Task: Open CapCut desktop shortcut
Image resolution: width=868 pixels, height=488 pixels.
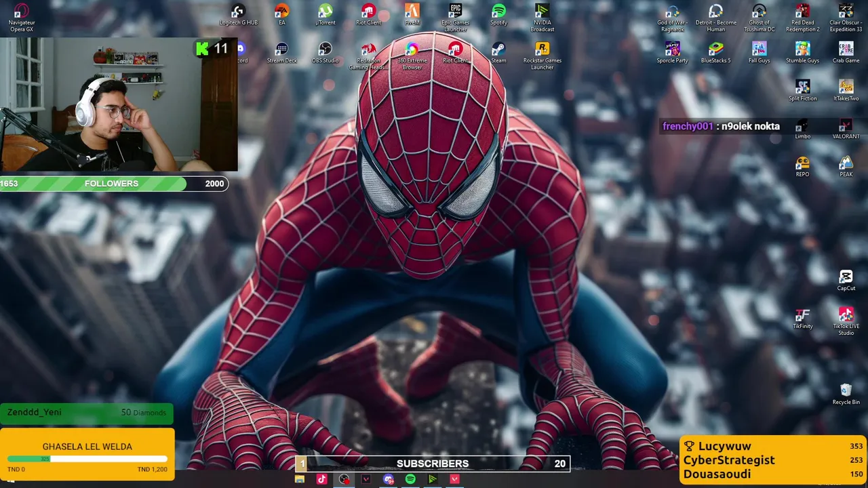Action: (x=846, y=281)
